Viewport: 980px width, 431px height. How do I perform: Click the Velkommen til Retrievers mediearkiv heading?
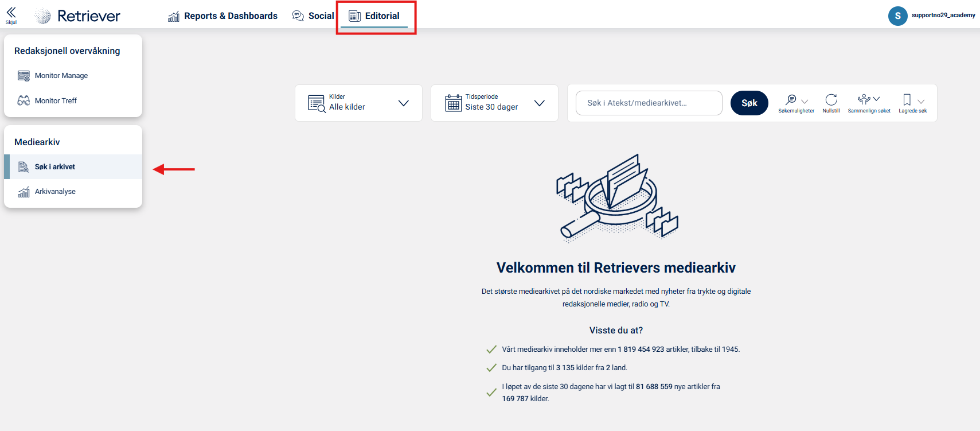pyautogui.click(x=616, y=268)
